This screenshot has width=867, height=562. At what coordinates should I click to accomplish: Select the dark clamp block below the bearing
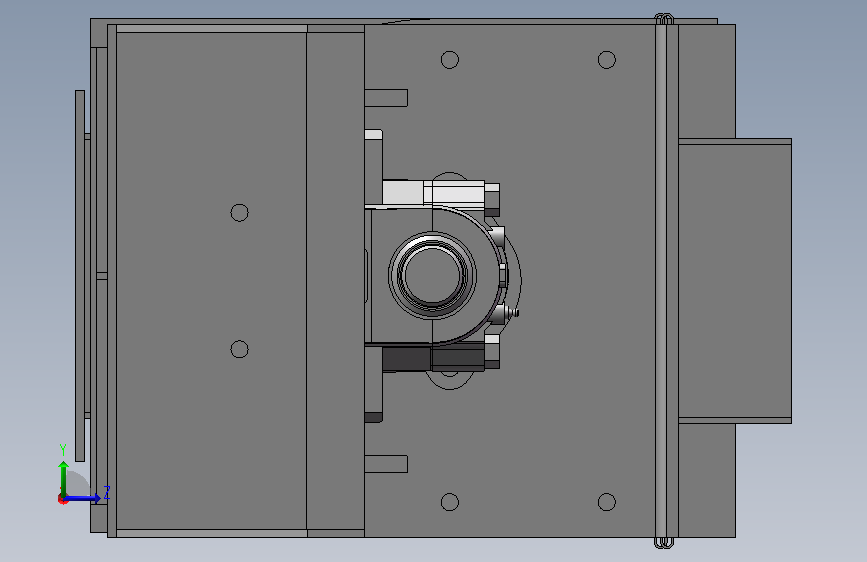434,357
